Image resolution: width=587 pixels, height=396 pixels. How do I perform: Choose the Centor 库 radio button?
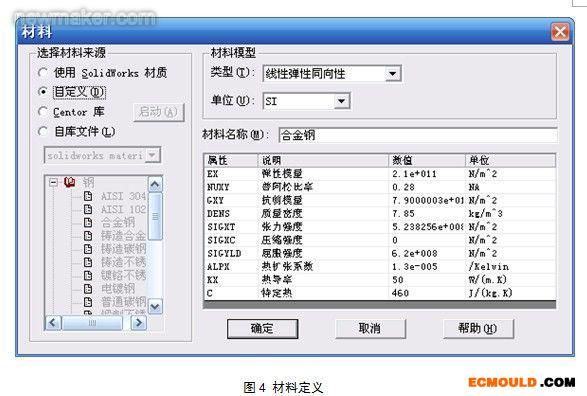[43, 112]
